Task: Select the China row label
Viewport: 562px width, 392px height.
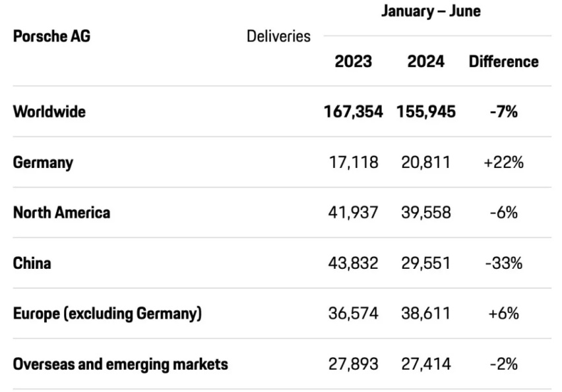Action: (32, 263)
